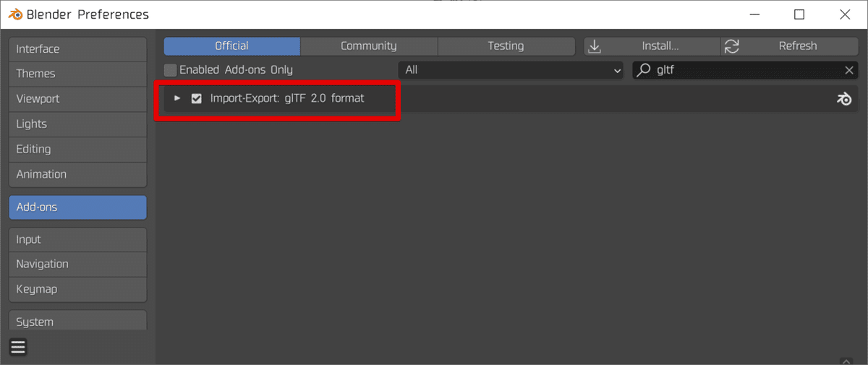
Task: Select the Official add-ons filter
Action: (231, 46)
